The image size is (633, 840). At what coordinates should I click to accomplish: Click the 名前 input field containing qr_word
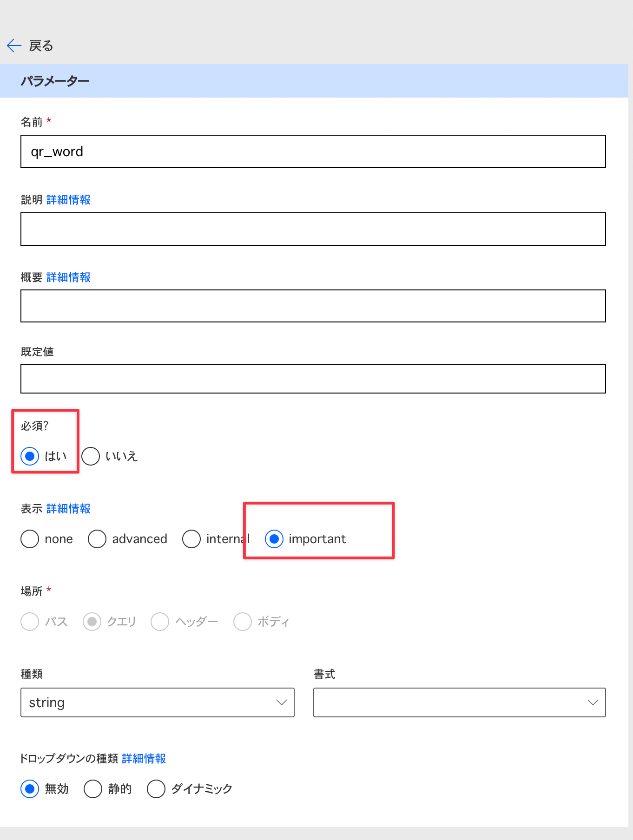pyautogui.click(x=313, y=151)
